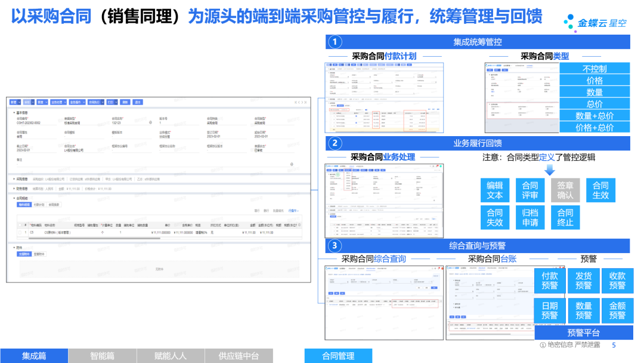
Task: Click the 数量+总价 contract type box
Action: click(595, 116)
